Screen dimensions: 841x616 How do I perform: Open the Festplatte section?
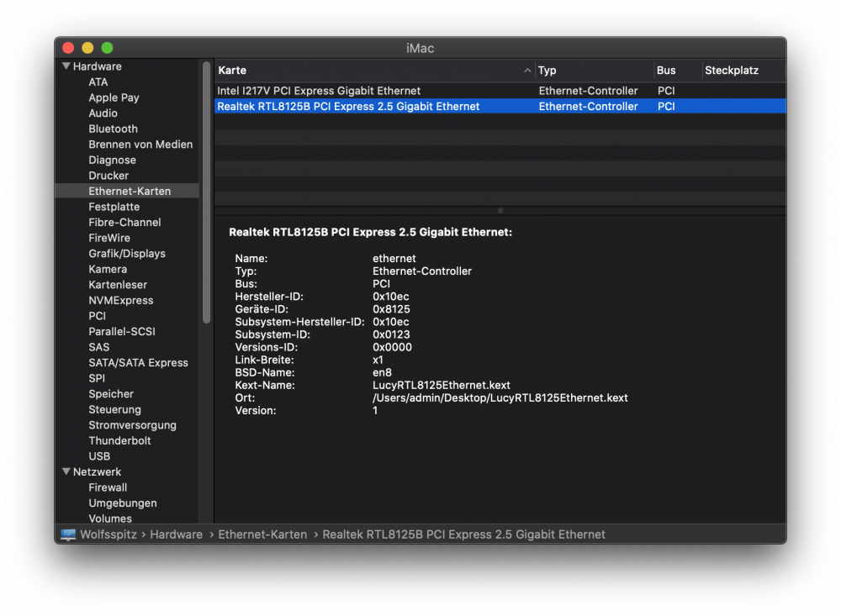[114, 207]
